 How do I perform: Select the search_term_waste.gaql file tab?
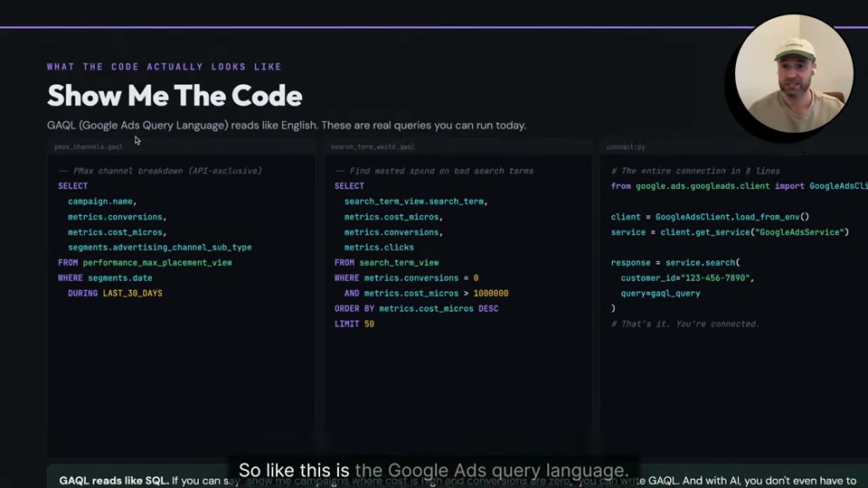pos(373,146)
